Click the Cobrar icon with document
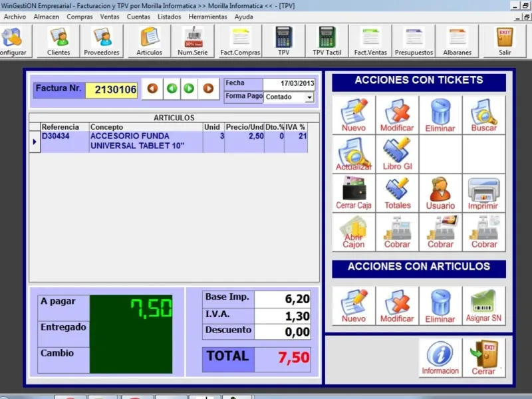The width and height of the screenshot is (532, 399). coord(484,232)
